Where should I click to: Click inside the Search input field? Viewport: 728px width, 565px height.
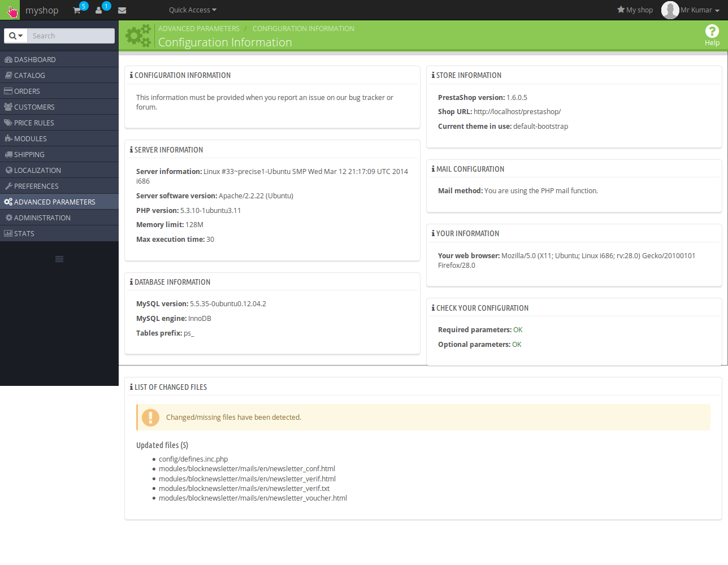pyautogui.click(x=71, y=36)
